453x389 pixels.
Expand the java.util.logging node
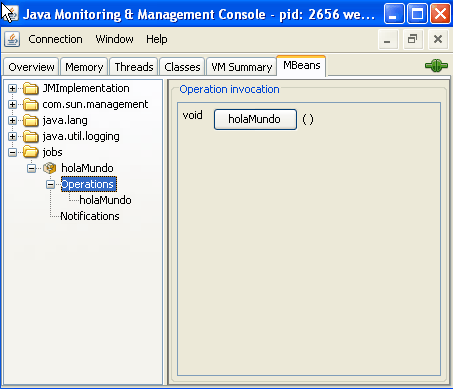12,136
